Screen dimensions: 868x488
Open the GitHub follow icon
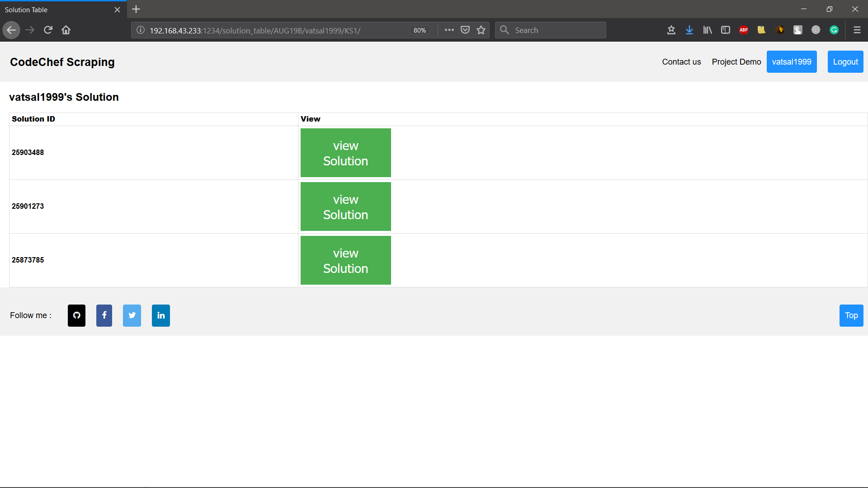tap(76, 315)
